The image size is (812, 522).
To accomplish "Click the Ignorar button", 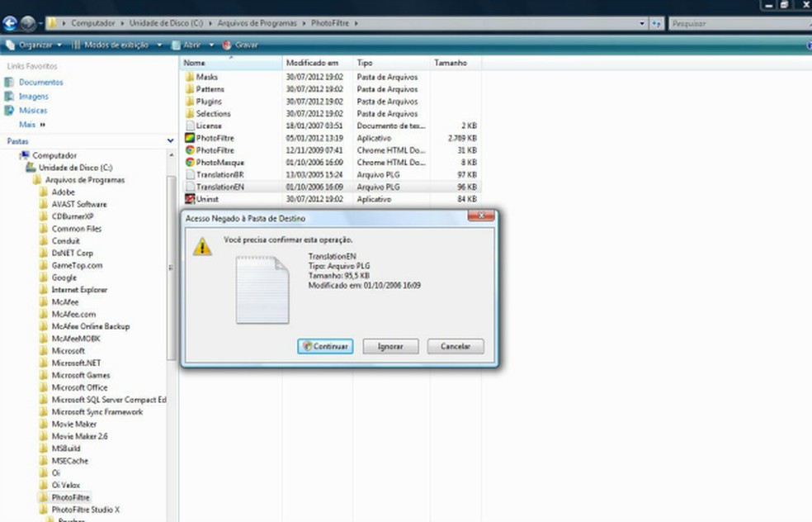I will pyautogui.click(x=390, y=346).
